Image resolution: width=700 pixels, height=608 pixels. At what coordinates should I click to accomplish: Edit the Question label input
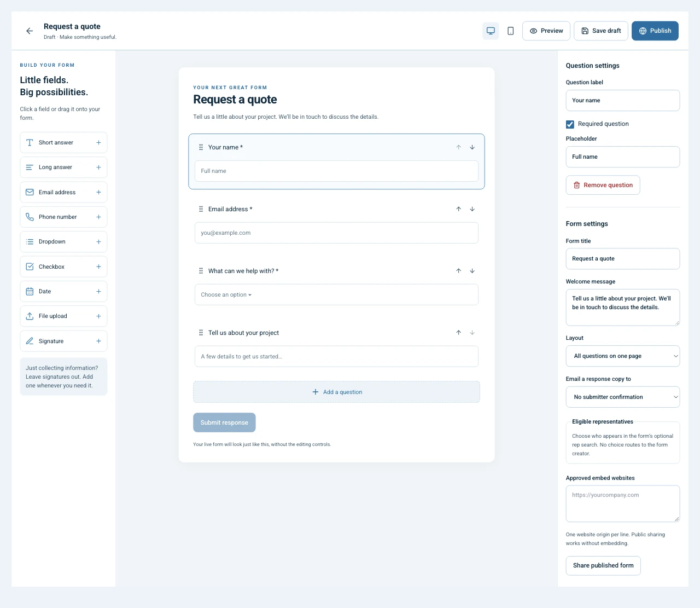point(623,101)
